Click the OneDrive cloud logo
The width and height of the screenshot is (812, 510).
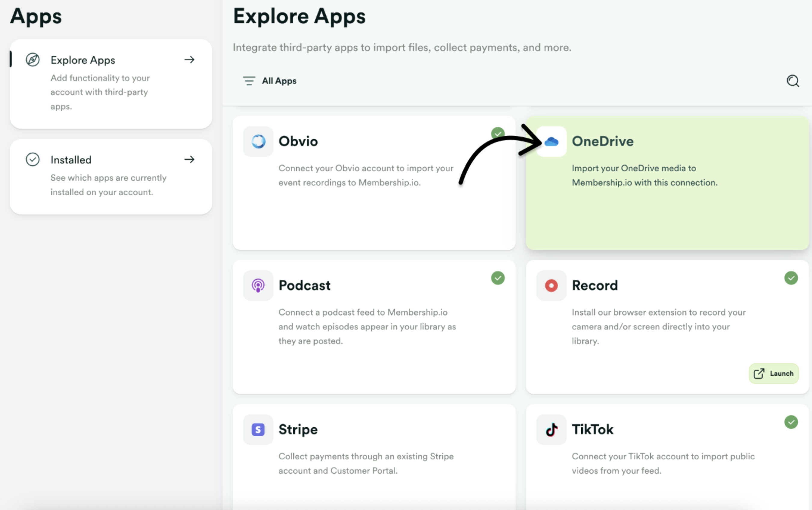tap(551, 141)
